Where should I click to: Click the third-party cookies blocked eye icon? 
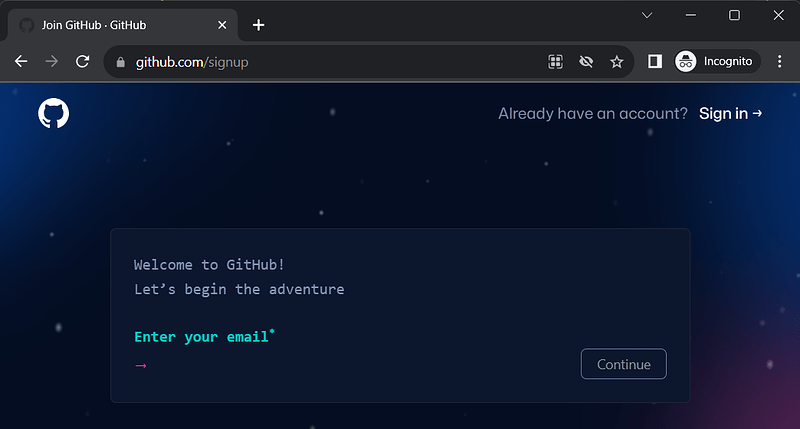coord(586,62)
